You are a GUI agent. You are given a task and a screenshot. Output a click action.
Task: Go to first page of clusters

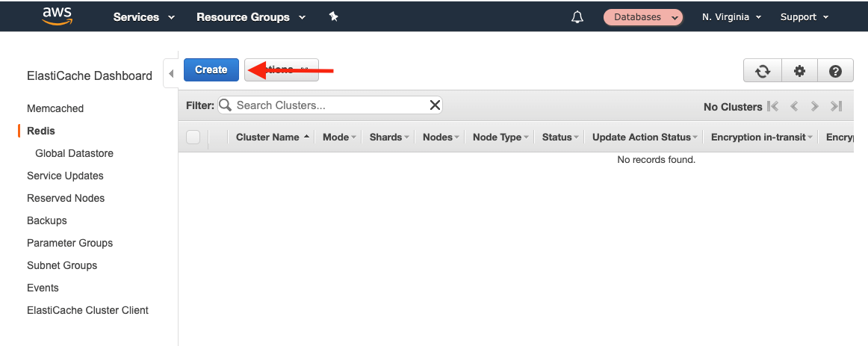(773, 106)
